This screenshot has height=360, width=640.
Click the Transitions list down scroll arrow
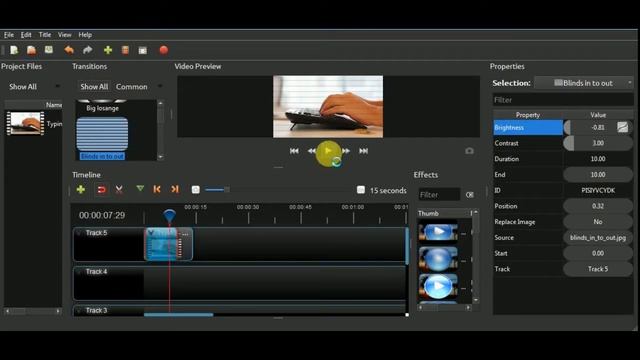pyautogui.click(x=160, y=157)
